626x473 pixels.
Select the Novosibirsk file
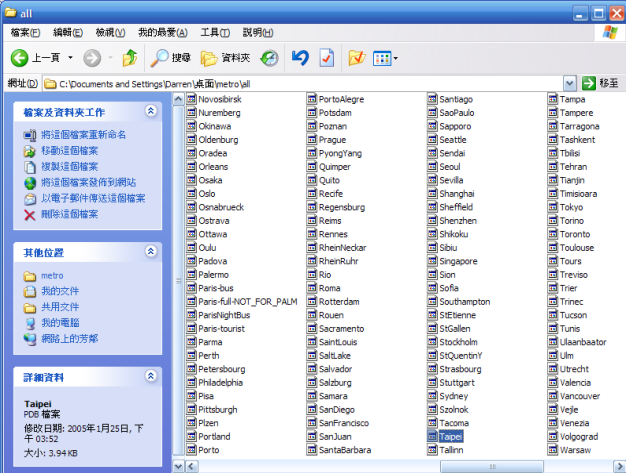click(x=214, y=99)
